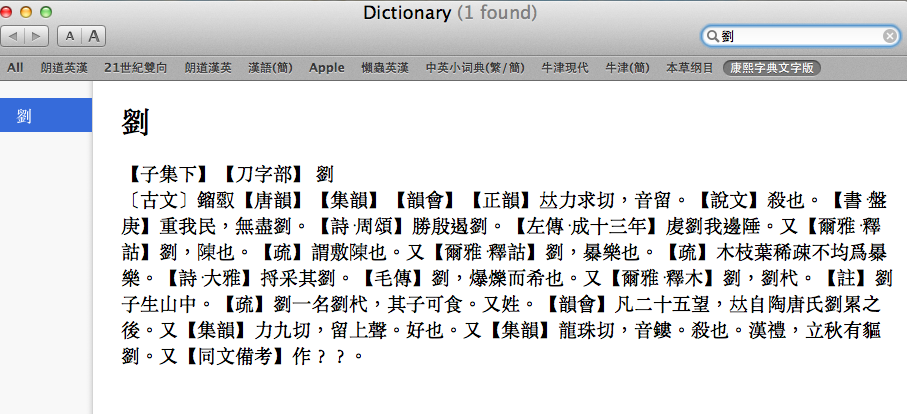The width and height of the screenshot is (907, 414).
Task: Select the 漢語(簡) dictionary tab
Action: 271,68
